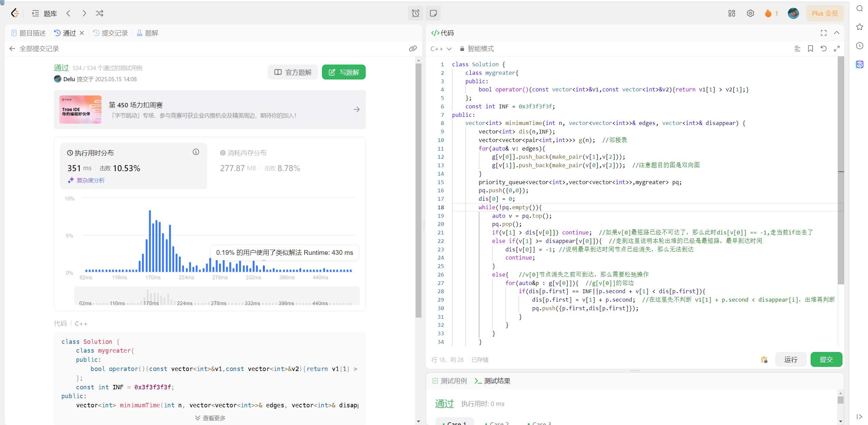The width and height of the screenshot is (868, 425).
Task: Open the timer alarm icon
Action: pyautogui.click(x=415, y=13)
